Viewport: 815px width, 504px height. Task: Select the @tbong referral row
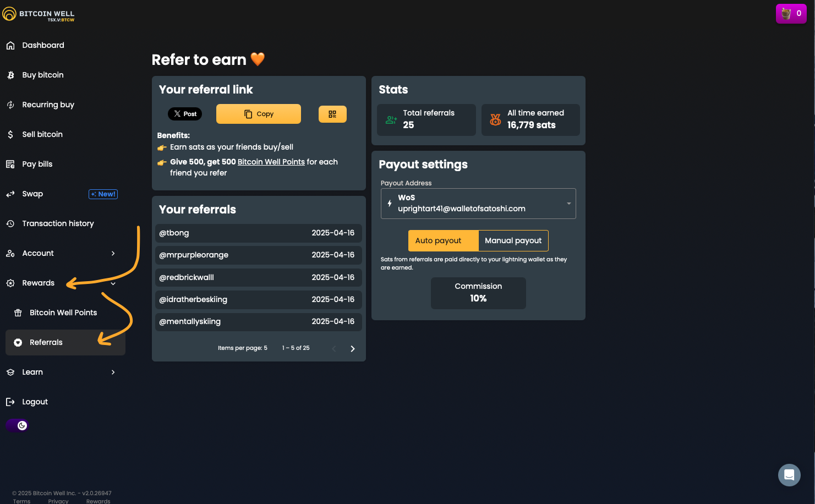[258, 233]
